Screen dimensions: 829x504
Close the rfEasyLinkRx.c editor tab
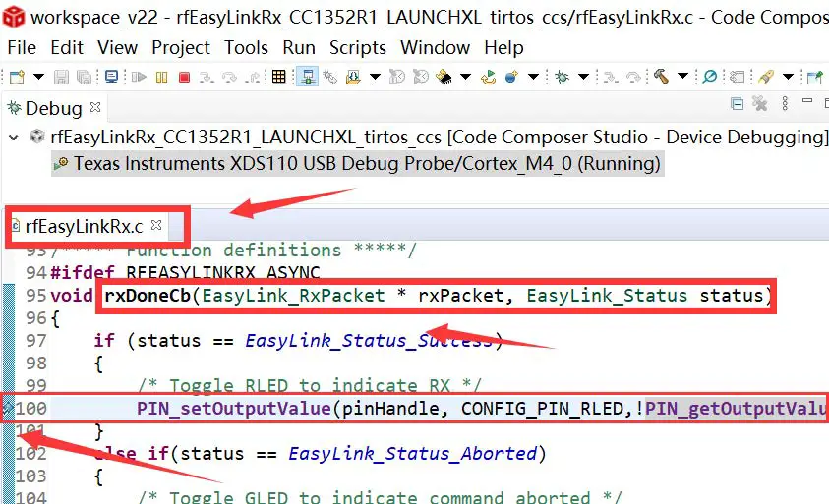coord(156,225)
